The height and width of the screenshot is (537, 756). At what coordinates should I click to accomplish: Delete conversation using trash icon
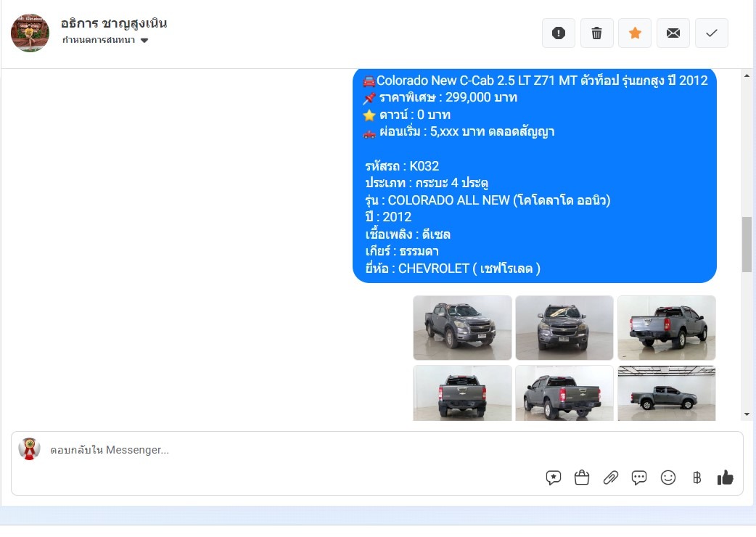pyautogui.click(x=597, y=33)
